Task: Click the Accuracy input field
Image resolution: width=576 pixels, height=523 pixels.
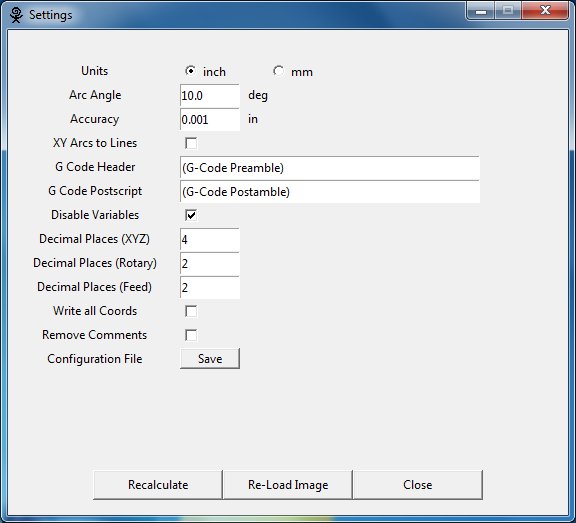Action: pyautogui.click(x=210, y=120)
